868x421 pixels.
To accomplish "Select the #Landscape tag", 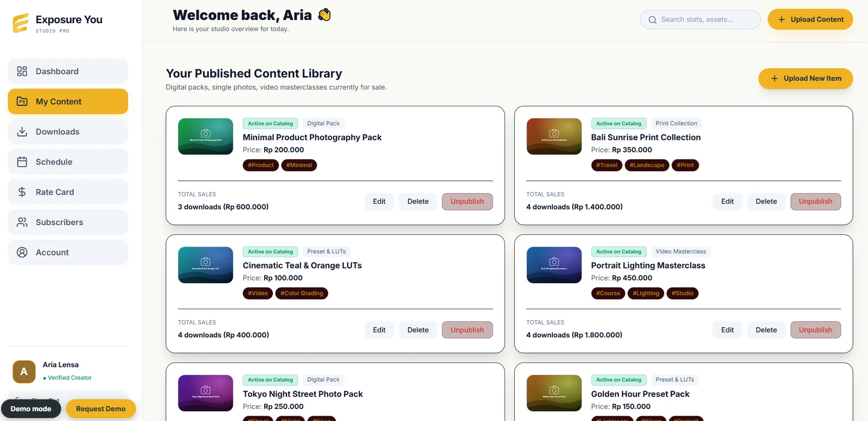I will pos(647,165).
